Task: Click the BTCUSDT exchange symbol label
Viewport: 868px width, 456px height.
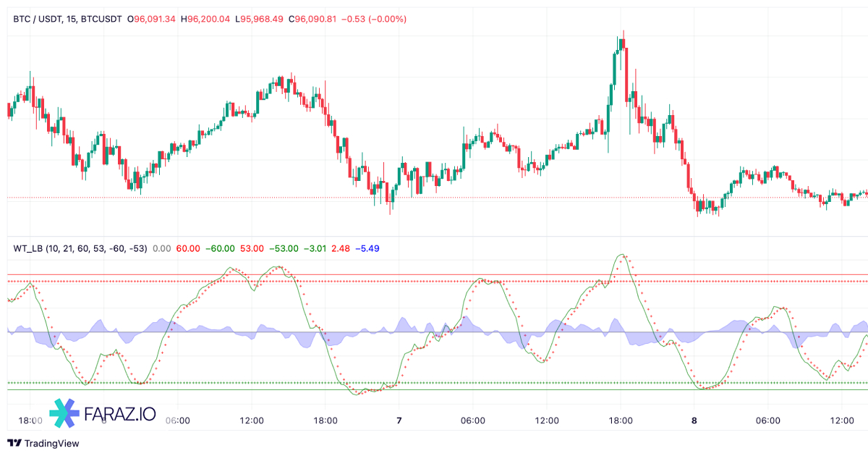Action: pyautogui.click(x=101, y=19)
